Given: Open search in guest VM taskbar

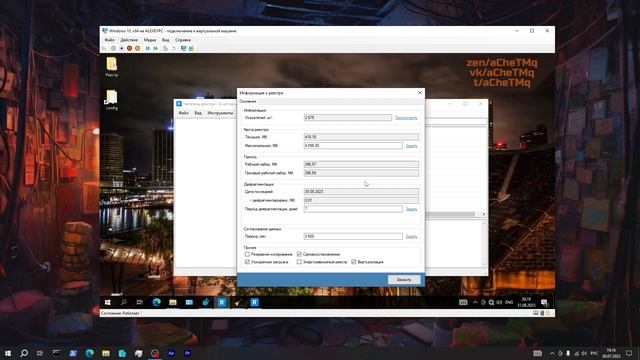Looking at the screenshot, I should coord(124,302).
